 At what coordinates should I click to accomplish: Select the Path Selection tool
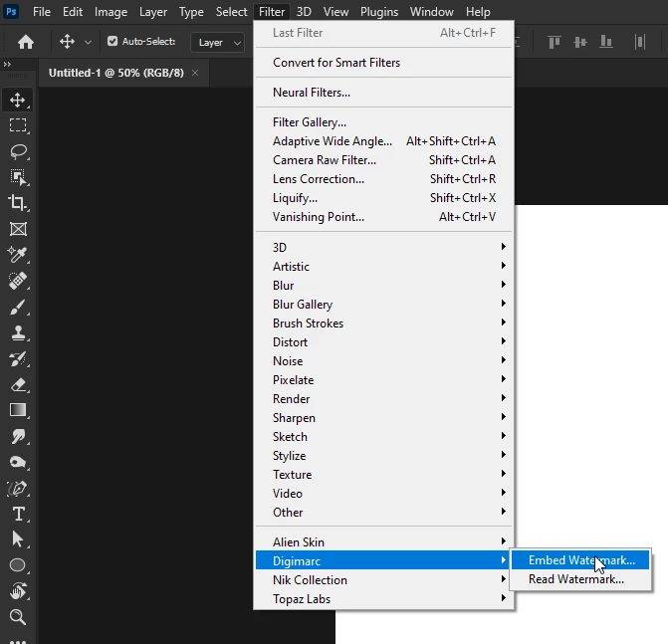coord(18,539)
